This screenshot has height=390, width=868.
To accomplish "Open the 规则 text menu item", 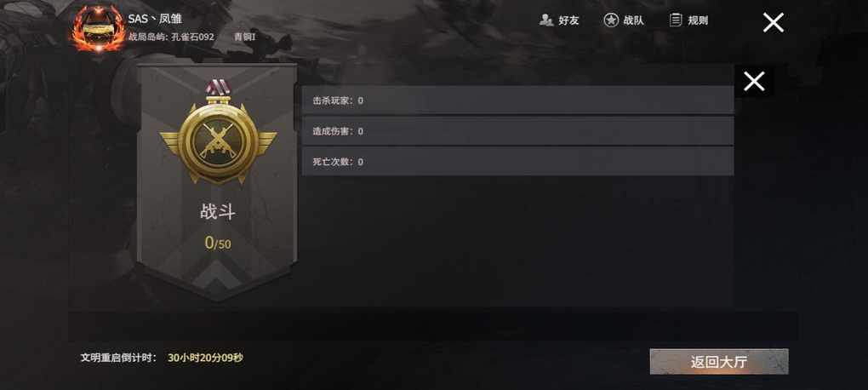I will [x=698, y=20].
